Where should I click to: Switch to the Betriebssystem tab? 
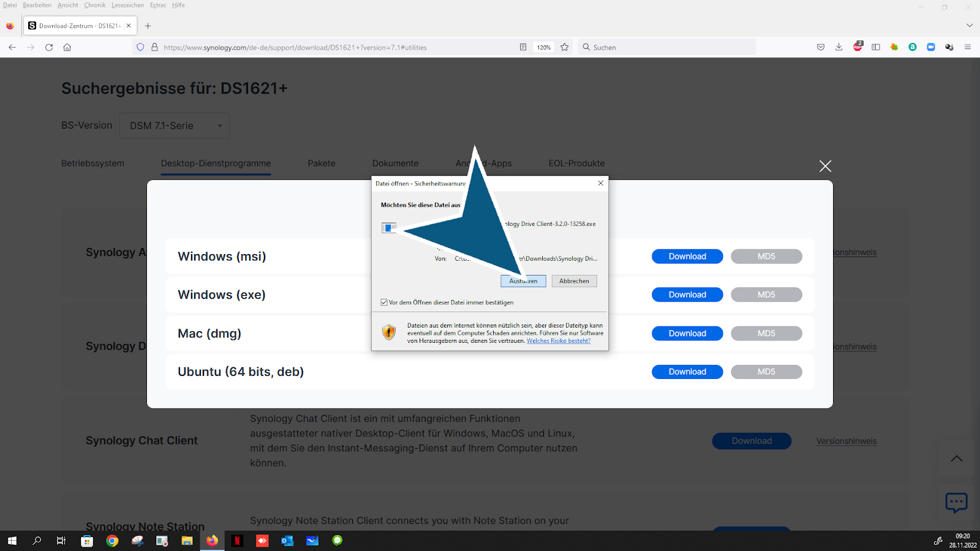(x=92, y=163)
